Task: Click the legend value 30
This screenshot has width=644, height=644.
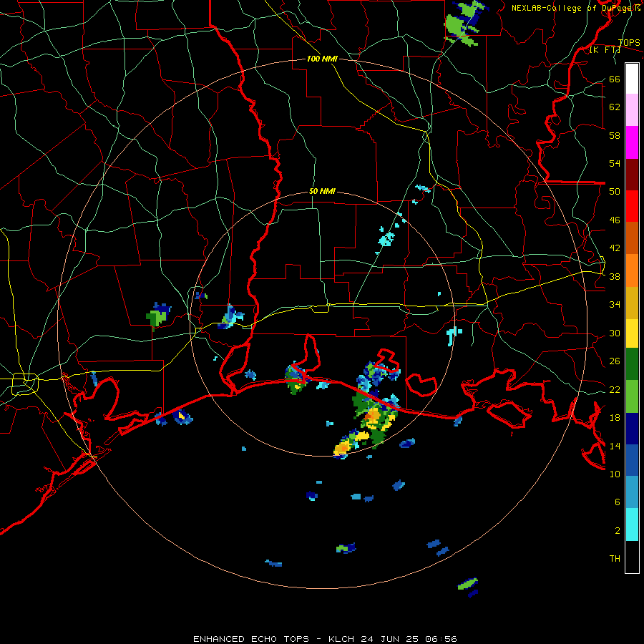Action: [615, 333]
